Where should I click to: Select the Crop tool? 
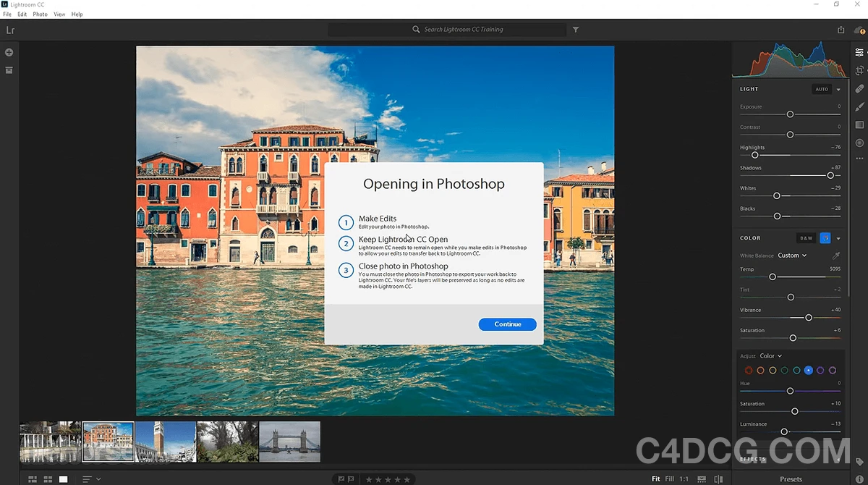[859, 71]
